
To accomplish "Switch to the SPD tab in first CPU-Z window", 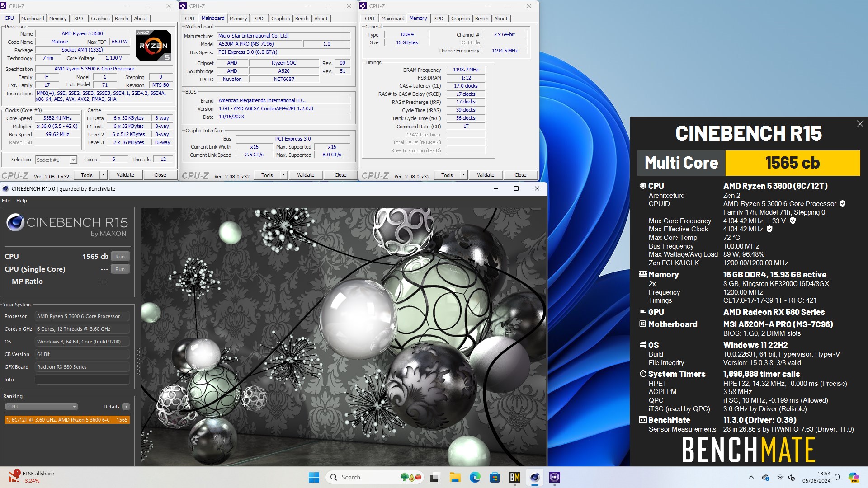I will (78, 19).
